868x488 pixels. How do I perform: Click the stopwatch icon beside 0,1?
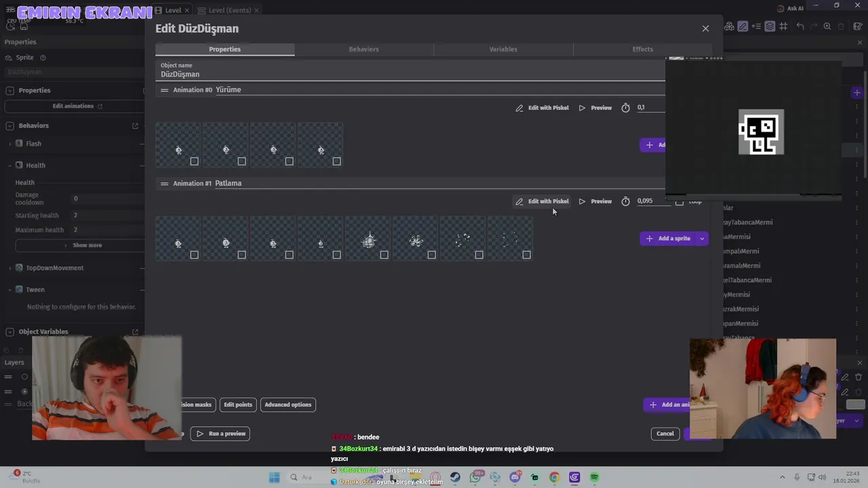(625, 108)
